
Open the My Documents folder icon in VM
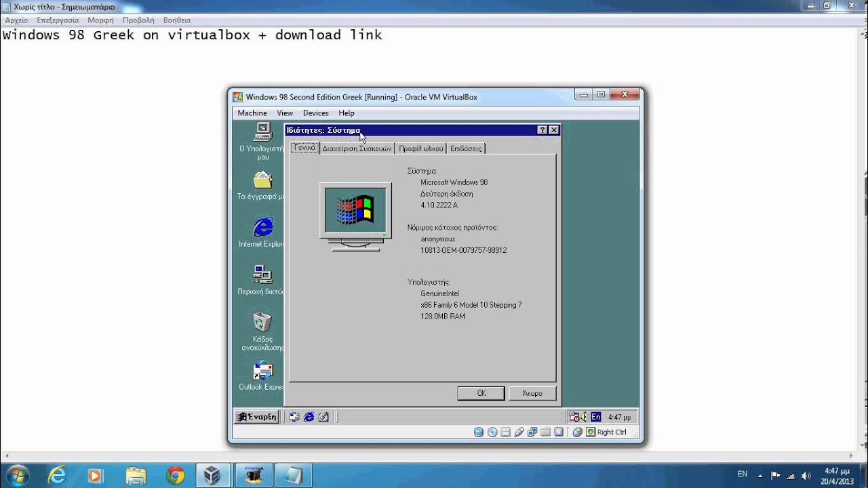click(x=262, y=180)
